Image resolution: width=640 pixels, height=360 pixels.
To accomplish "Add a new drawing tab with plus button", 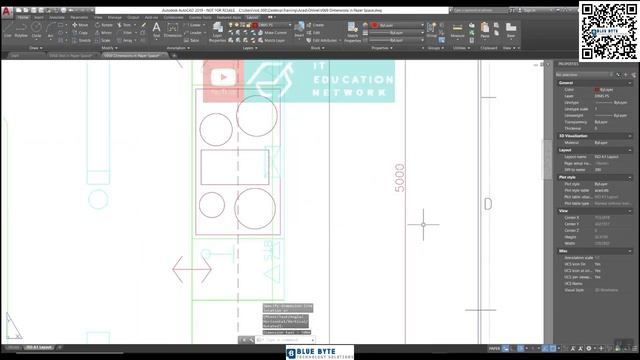I will [174, 56].
